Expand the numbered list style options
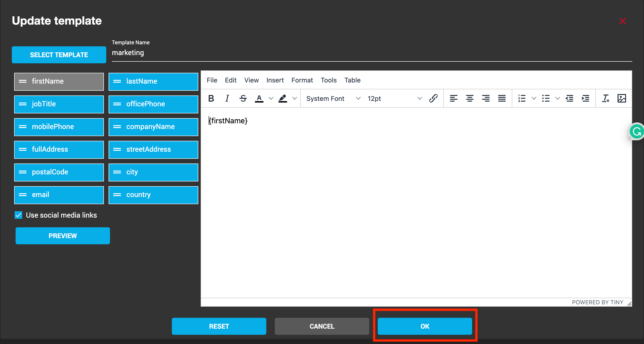 pos(534,98)
